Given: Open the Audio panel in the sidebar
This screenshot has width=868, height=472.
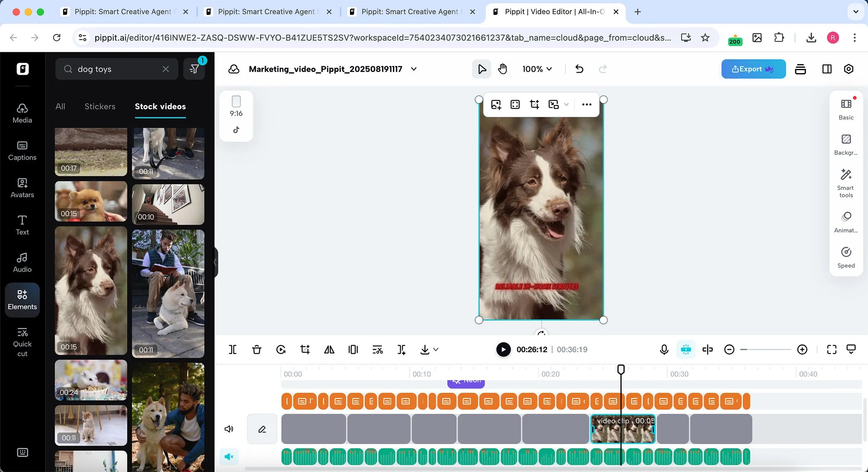Looking at the screenshot, I should tap(22, 262).
